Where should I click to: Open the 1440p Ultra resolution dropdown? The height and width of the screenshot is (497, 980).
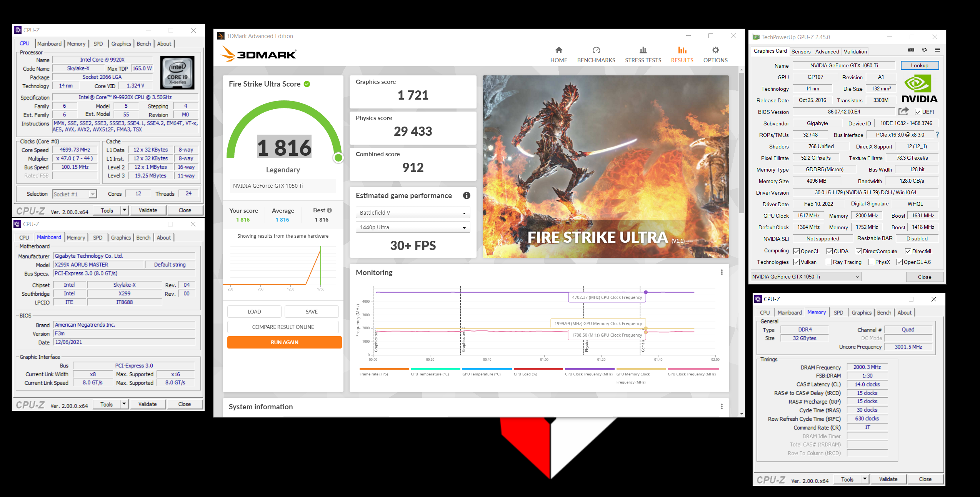pos(413,227)
